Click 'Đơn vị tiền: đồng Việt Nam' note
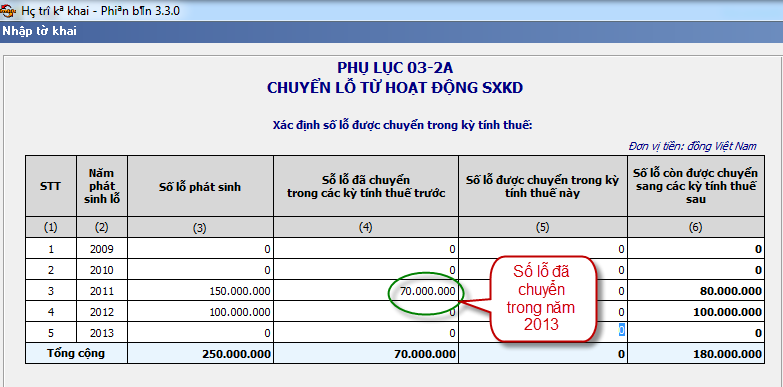 [x=693, y=146]
